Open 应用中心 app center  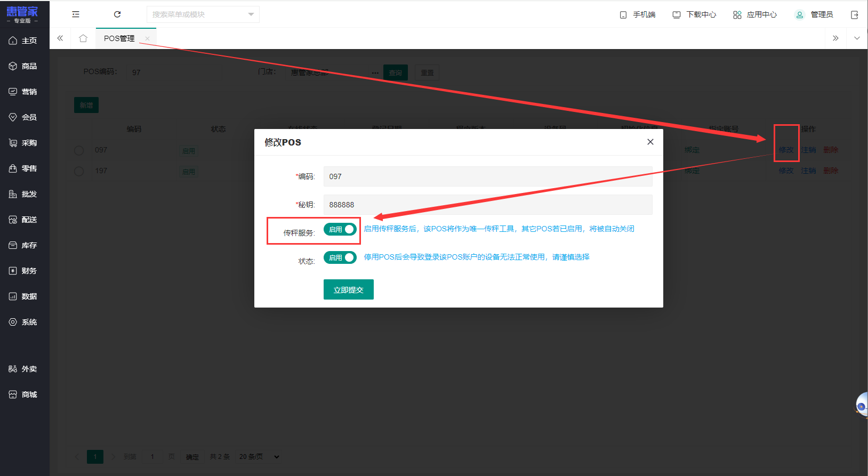755,15
